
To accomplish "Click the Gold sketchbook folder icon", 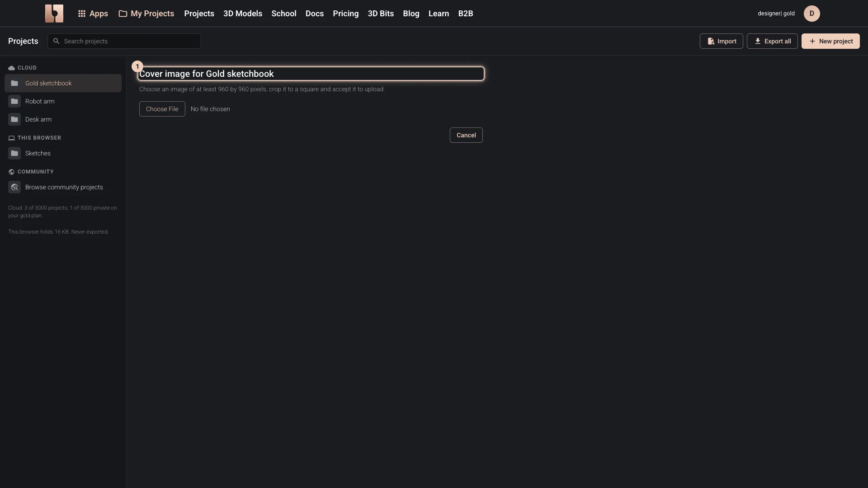I will click(x=14, y=83).
